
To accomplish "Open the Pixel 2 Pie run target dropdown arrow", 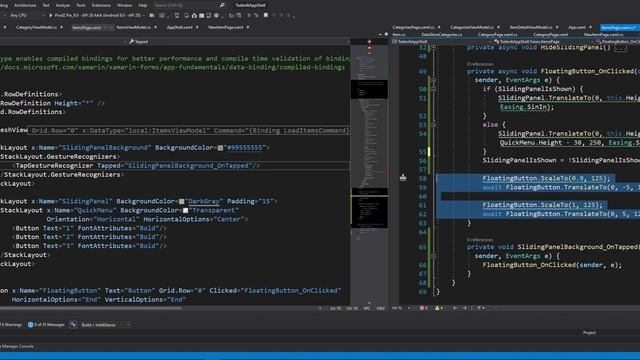I will tap(144, 16).
